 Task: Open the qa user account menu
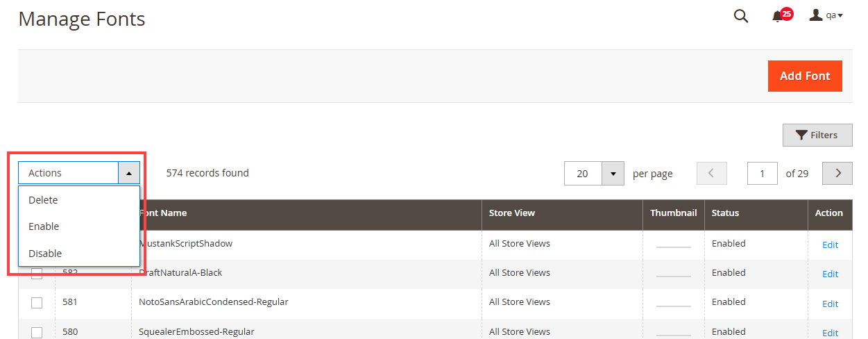[x=826, y=15]
